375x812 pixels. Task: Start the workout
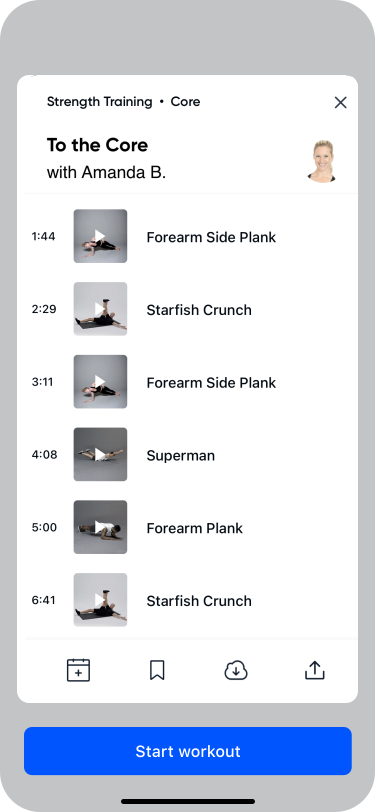point(188,751)
